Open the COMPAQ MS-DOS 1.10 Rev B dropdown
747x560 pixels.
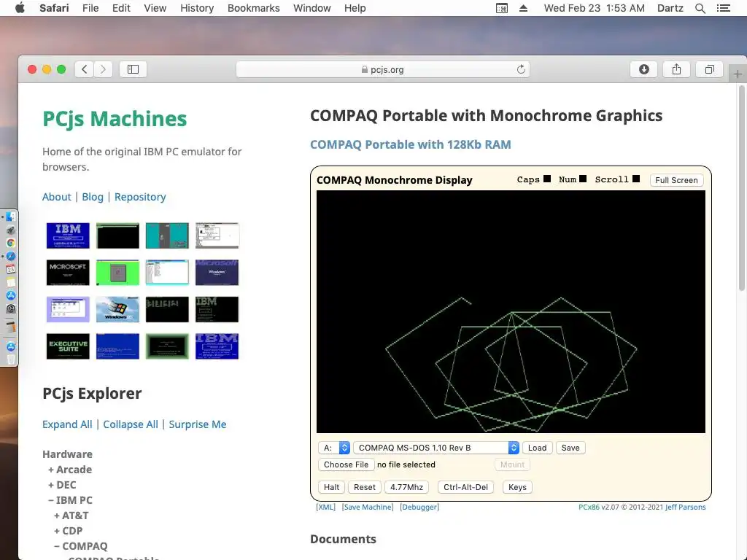[436, 448]
